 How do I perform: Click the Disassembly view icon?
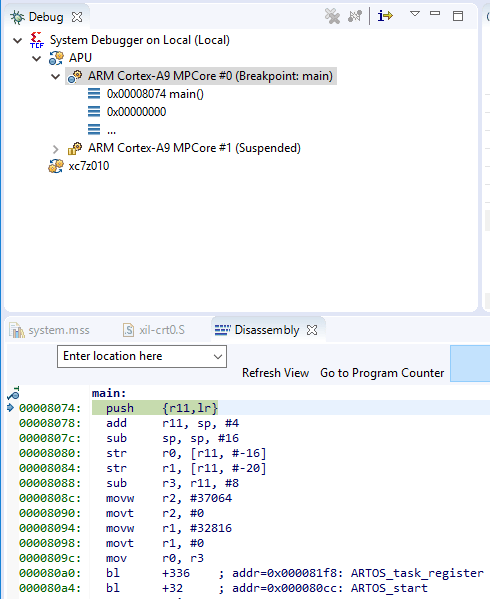(x=223, y=330)
